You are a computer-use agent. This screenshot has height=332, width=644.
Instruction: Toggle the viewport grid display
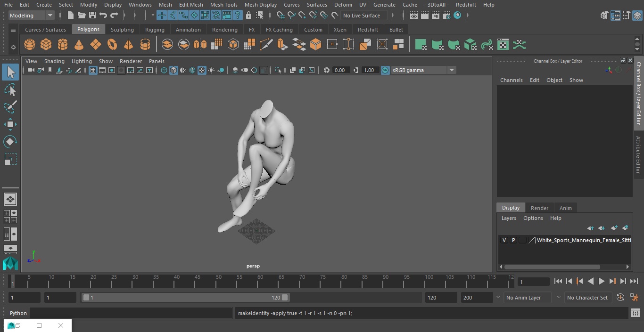[x=93, y=70]
